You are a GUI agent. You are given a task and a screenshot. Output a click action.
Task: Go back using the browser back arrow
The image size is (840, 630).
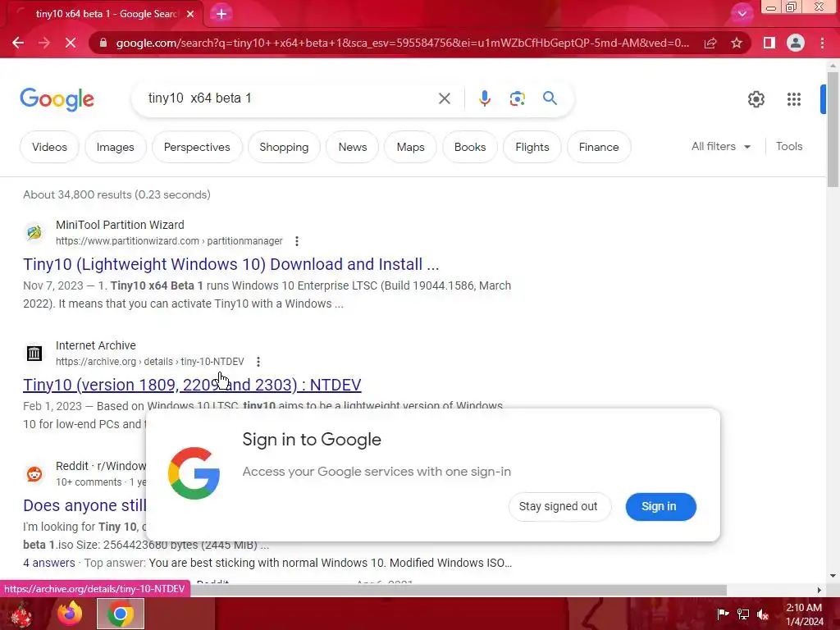18,43
